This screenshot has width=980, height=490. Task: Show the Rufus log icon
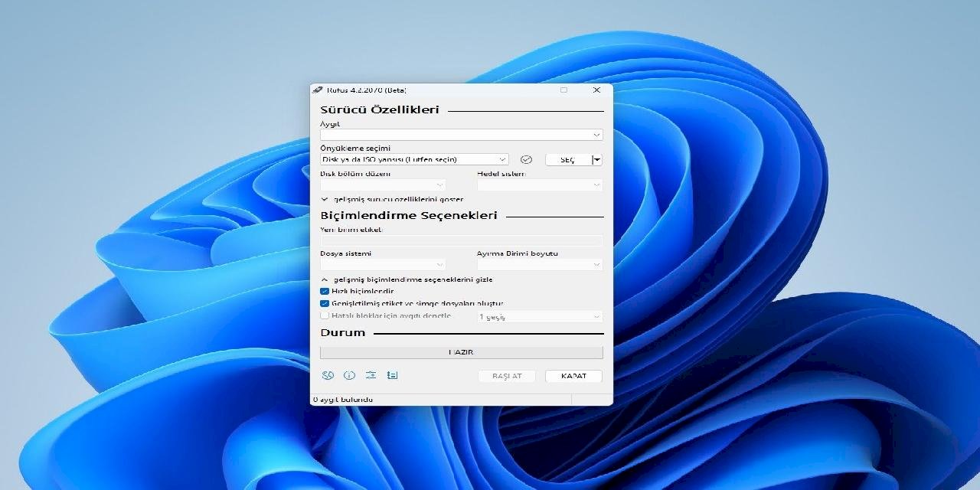click(391, 375)
